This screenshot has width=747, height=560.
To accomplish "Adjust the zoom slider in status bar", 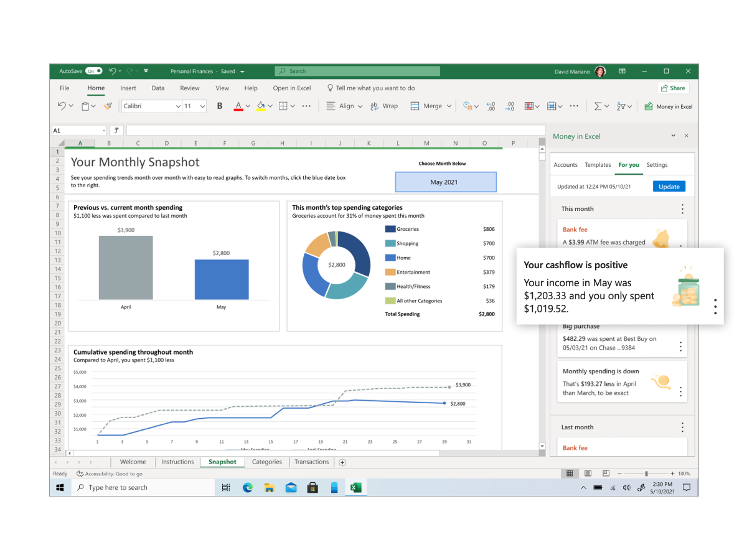I will coord(646,474).
